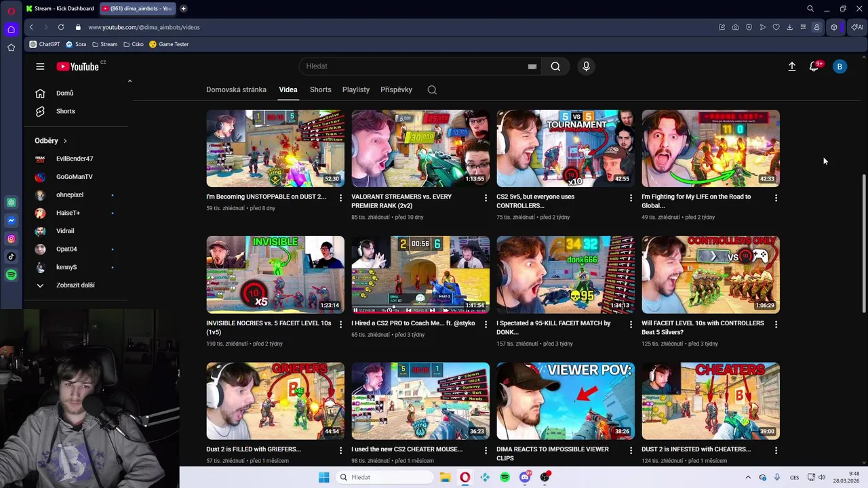Open GoGoManTV subscription
This screenshot has width=868, height=488.
76,177
